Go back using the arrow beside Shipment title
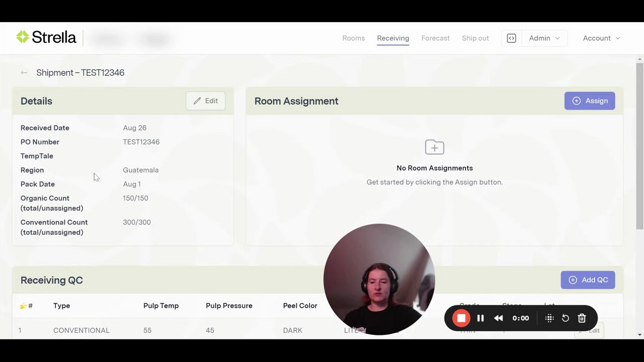 click(24, 72)
